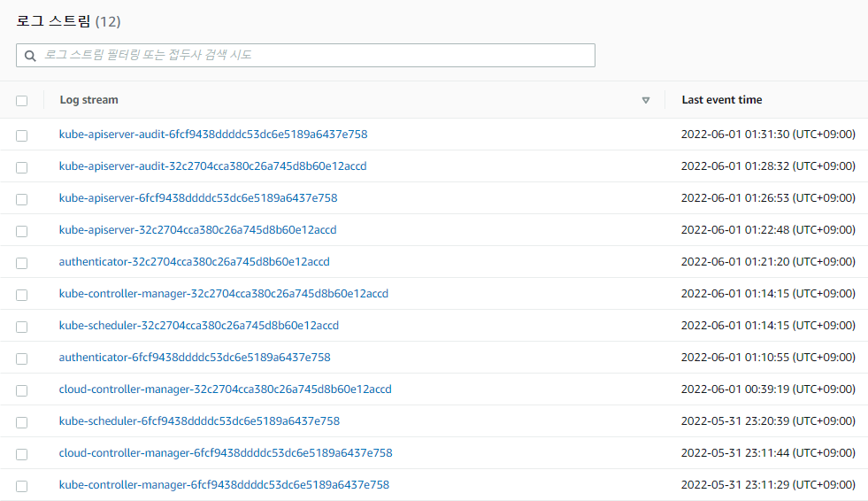The image size is (868, 501).
Task: Open kube-scheduler-32c2704cca380c26a745d8b60e12accd log stream
Action: [x=199, y=326]
